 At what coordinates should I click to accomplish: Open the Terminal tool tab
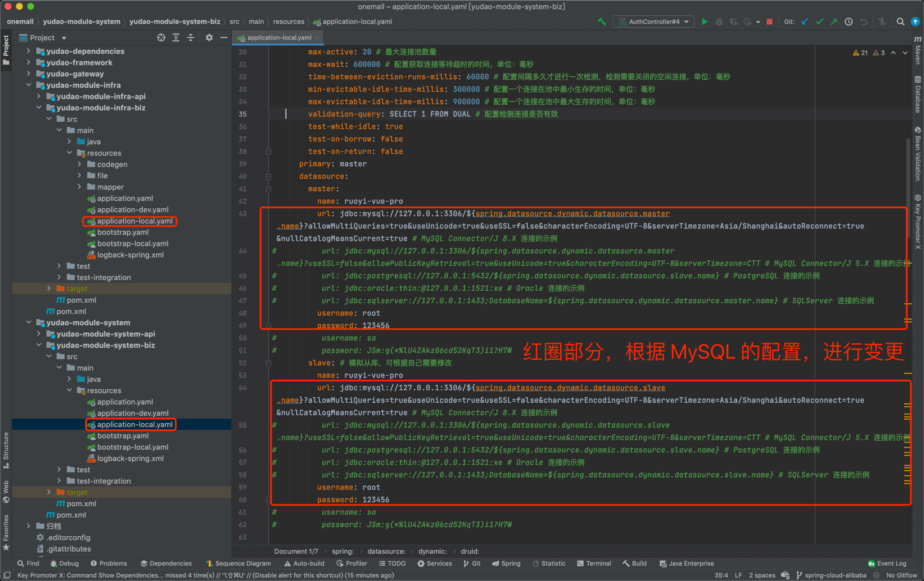[594, 563]
